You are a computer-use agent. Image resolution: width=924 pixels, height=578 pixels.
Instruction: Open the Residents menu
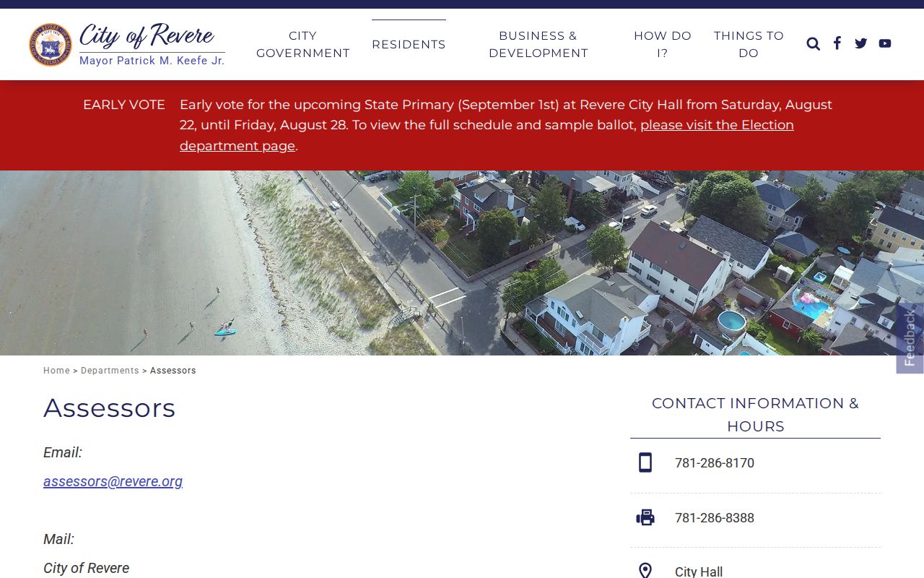(x=409, y=44)
